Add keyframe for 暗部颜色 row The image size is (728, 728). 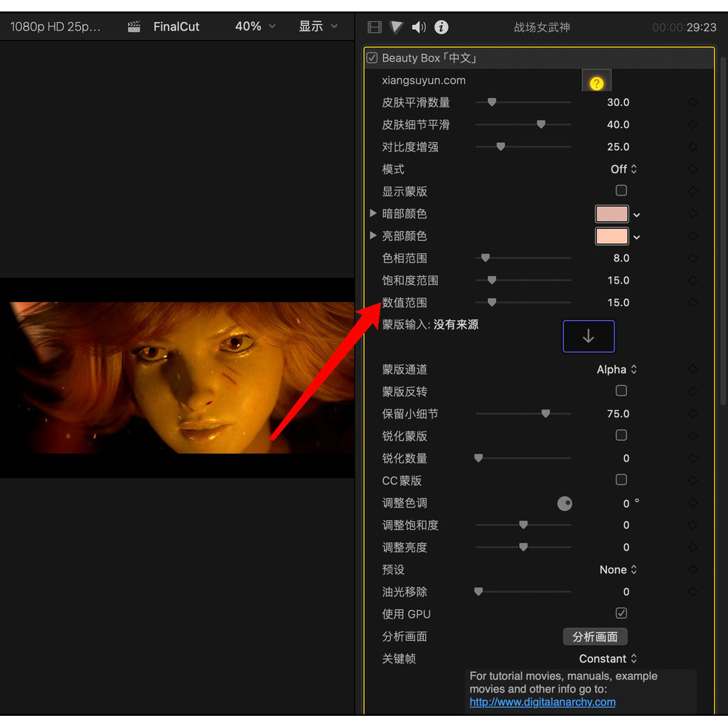(692, 213)
